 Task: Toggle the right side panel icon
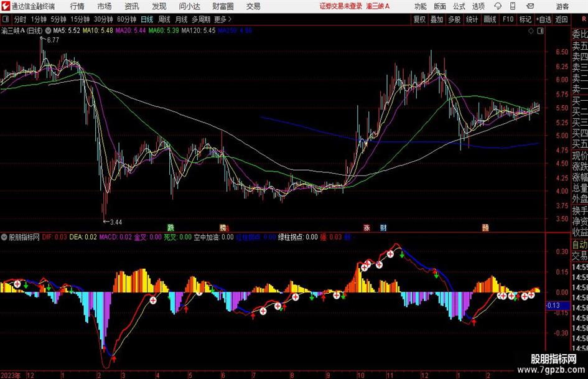[540, 31]
